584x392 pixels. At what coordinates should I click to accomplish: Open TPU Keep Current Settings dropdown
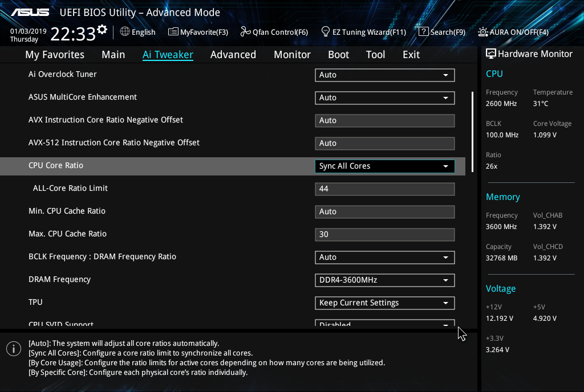[385, 303]
